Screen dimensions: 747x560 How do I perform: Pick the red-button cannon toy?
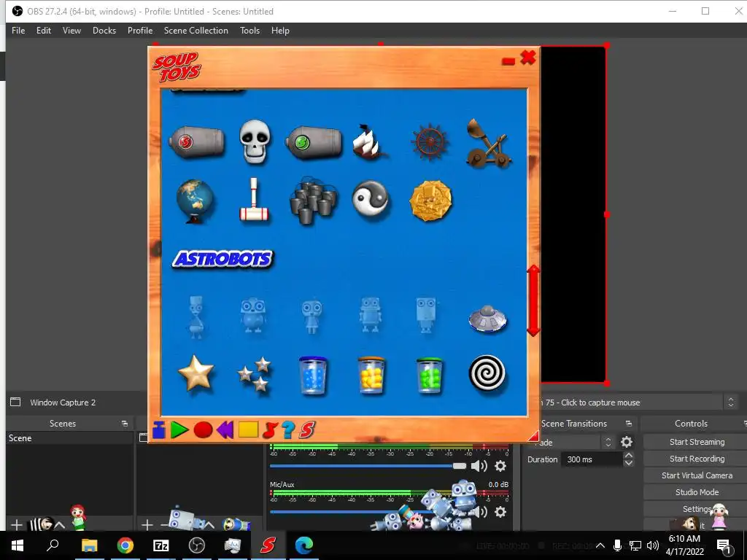pyautogui.click(x=196, y=142)
